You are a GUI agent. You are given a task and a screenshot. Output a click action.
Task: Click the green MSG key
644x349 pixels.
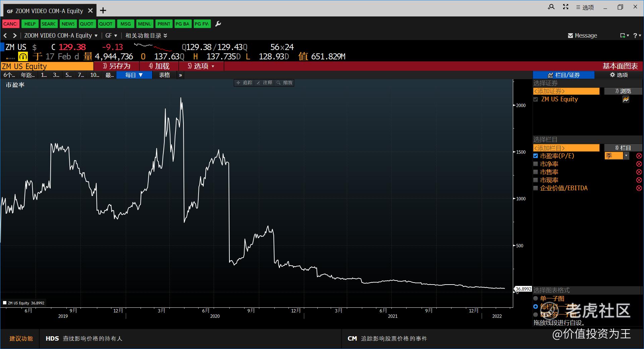126,24
